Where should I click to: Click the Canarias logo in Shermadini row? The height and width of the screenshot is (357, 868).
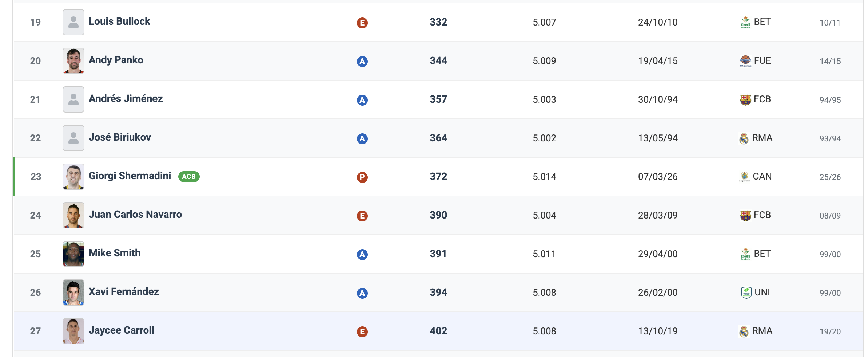coord(745,177)
